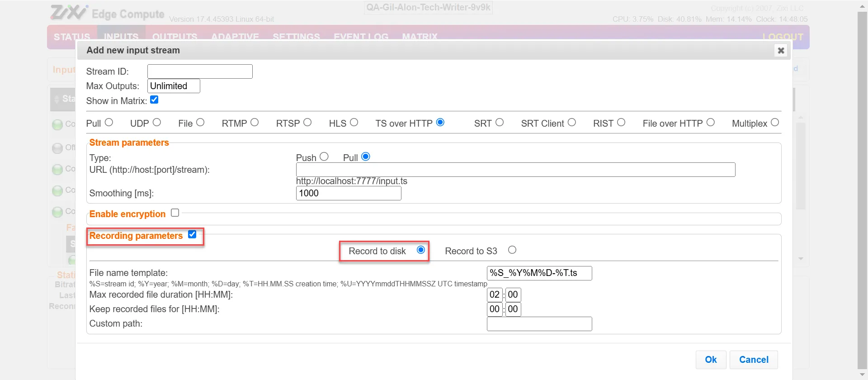Click the Custom path input field
The image size is (868, 380).
(539, 324)
